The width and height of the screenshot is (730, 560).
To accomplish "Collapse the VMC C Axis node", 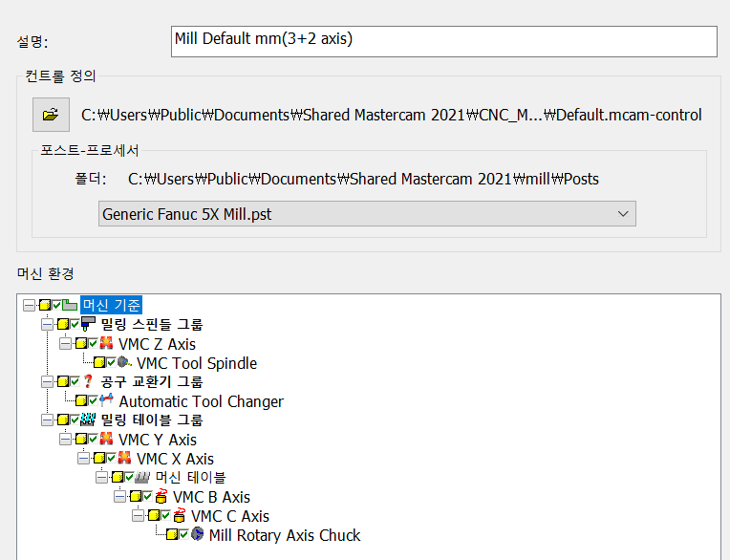I will coord(138,515).
